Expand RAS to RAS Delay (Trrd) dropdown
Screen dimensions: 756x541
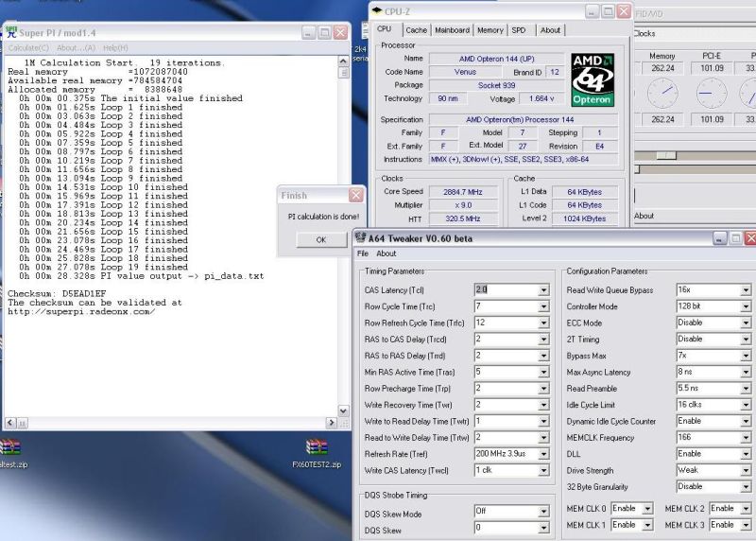[x=543, y=356]
